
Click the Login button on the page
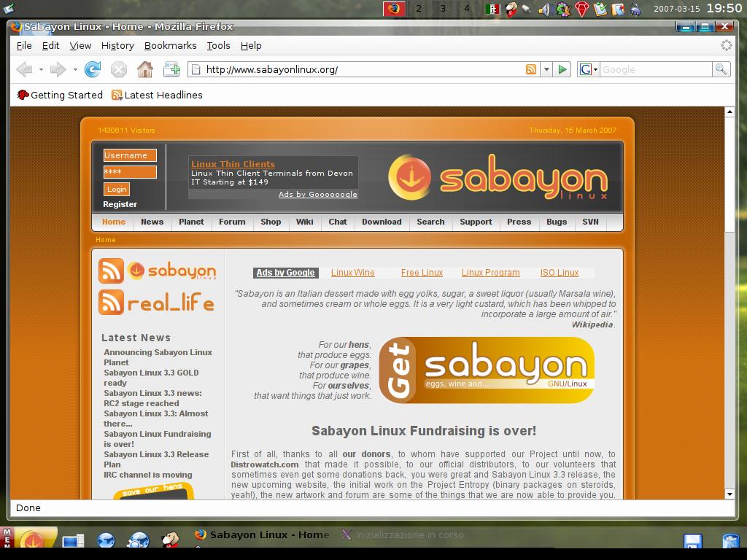[117, 189]
